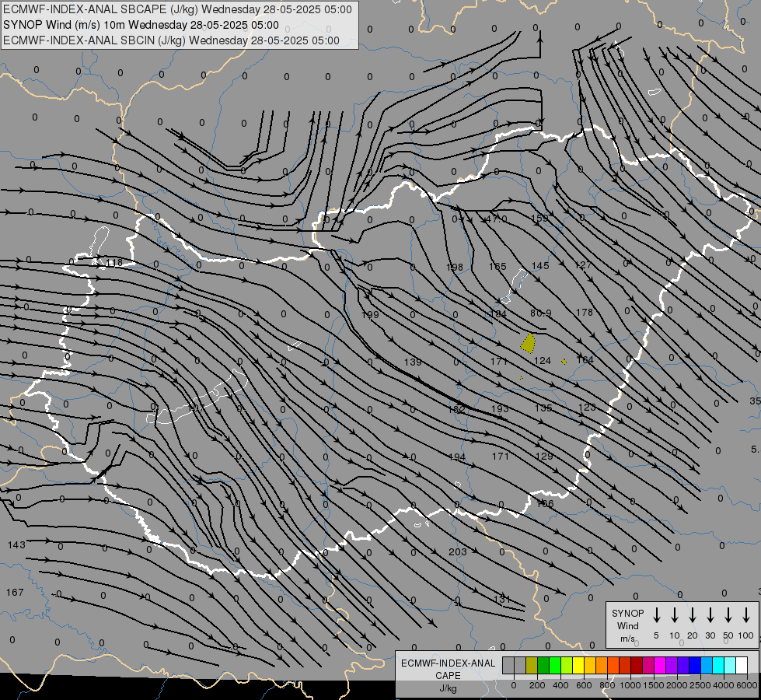Click the map value 124
This screenshot has height=700, width=761.
(x=542, y=360)
